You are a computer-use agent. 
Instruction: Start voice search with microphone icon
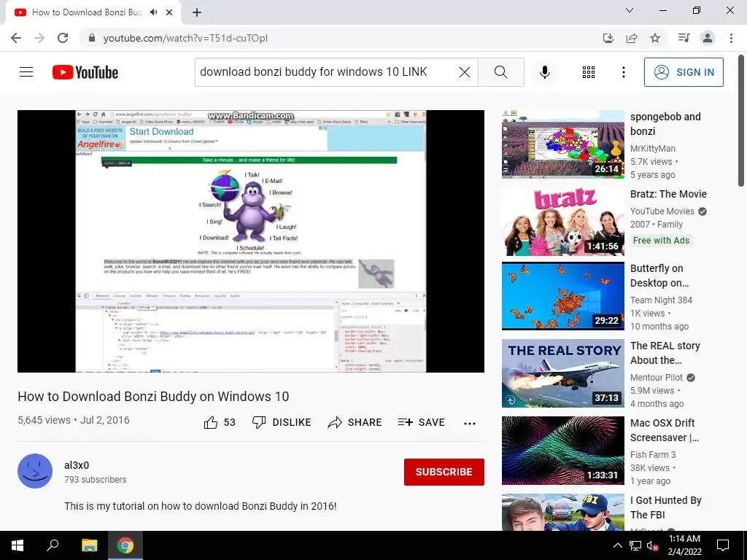[544, 72]
